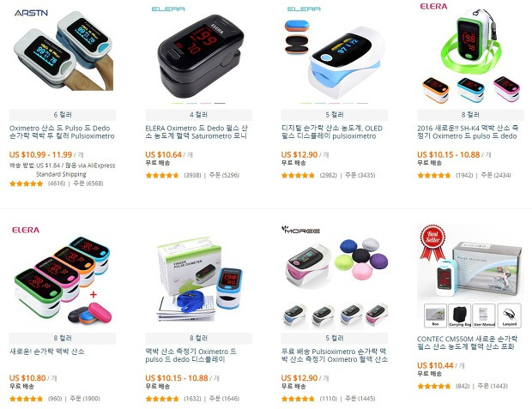Image resolution: width=532 pixels, height=409 pixels.
Task: Open the 'CONTEC CMS50M' product title link
Action: tap(468, 342)
